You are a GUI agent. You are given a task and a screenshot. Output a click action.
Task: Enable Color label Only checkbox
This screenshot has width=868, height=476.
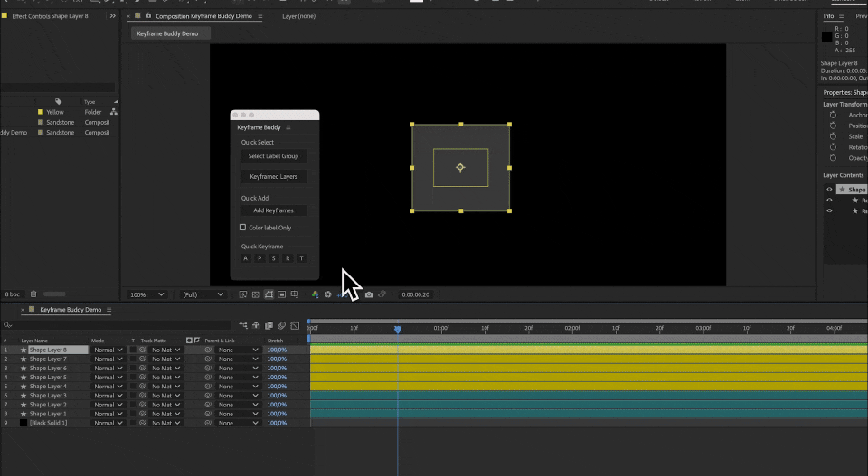point(242,228)
